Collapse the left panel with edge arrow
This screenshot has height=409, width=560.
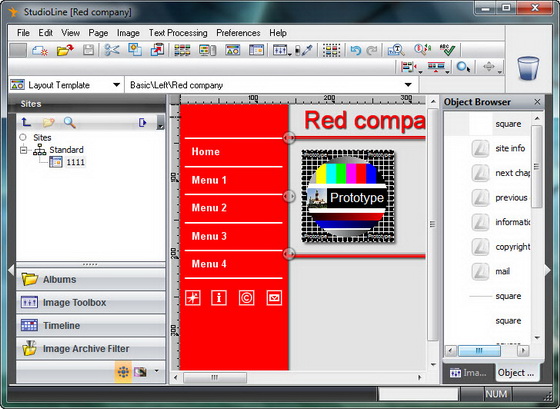pos(11,270)
